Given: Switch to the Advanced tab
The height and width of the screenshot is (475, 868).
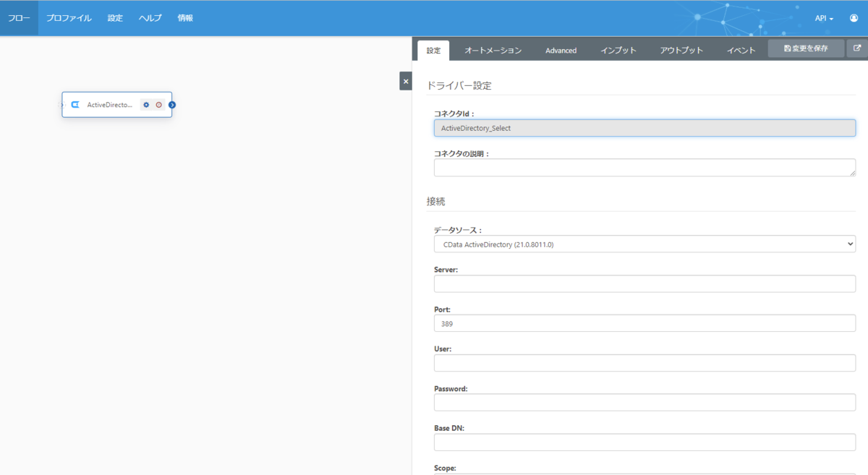Looking at the screenshot, I should (x=561, y=51).
